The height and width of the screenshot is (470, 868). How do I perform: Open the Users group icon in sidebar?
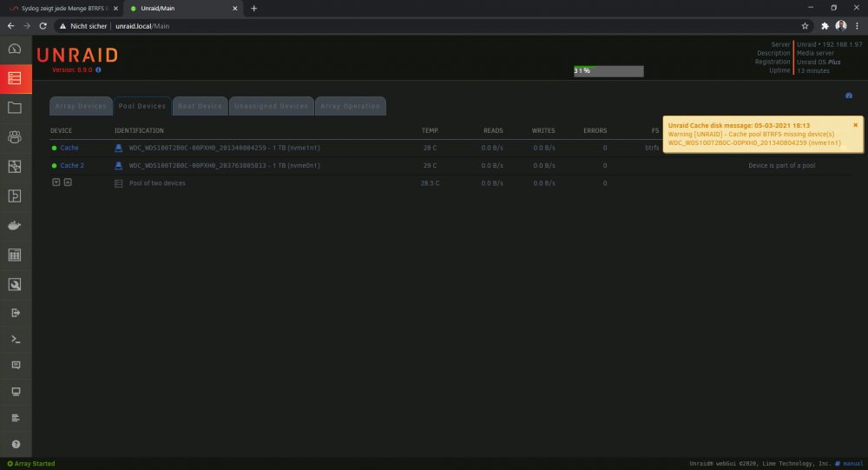click(x=15, y=137)
